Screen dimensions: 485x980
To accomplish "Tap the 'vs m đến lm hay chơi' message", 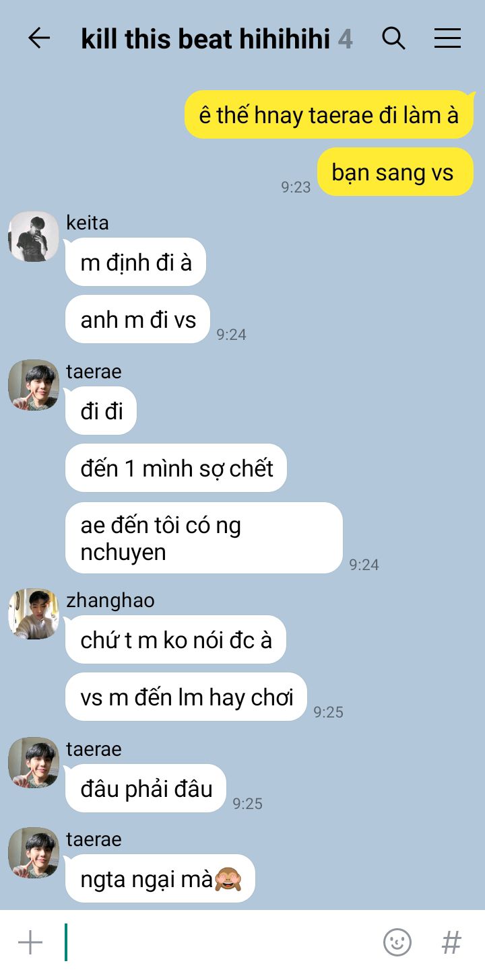I will point(187,697).
